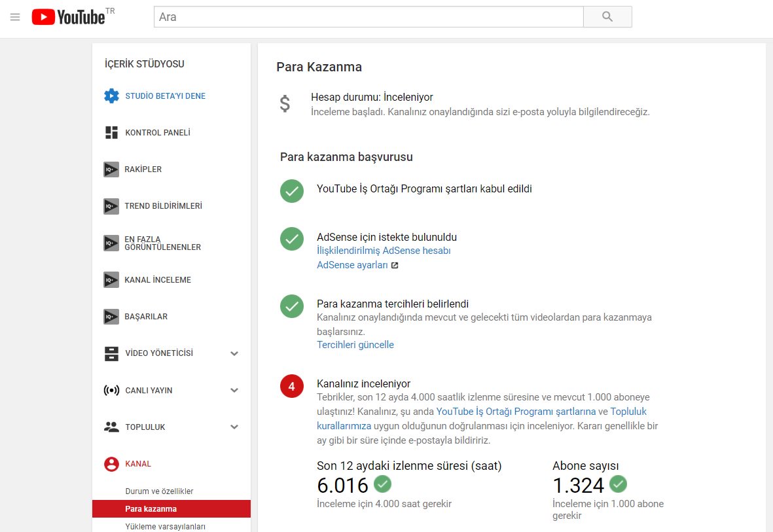Click checkmark beside program terms accepted
The width and height of the screenshot is (773, 532).
(292, 191)
